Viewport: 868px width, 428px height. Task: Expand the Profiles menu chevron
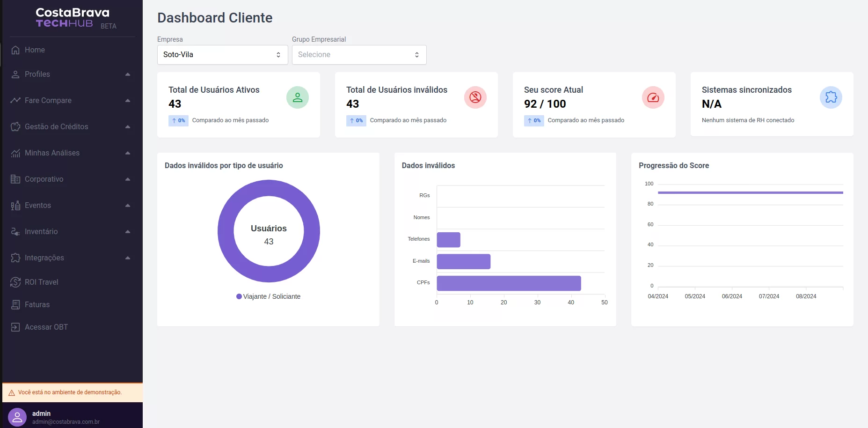(x=128, y=74)
